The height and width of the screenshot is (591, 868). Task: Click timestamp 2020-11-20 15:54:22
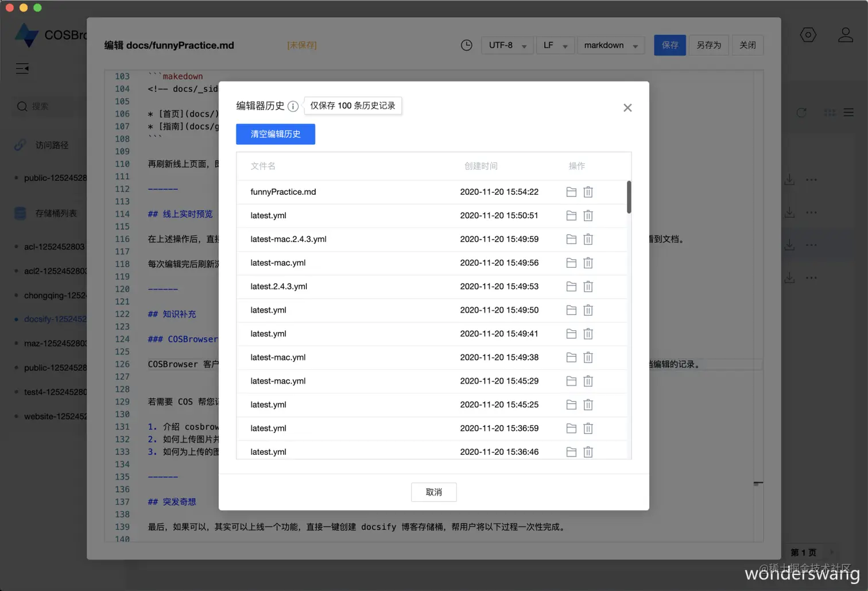pyautogui.click(x=499, y=192)
